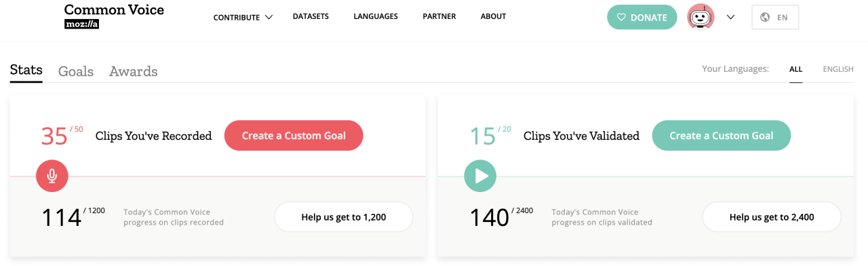The width and height of the screenshot is (868, 266).
Task: Create a Custom Goal for validated clips
Action: pyautogui.click(x=722, y=136)
